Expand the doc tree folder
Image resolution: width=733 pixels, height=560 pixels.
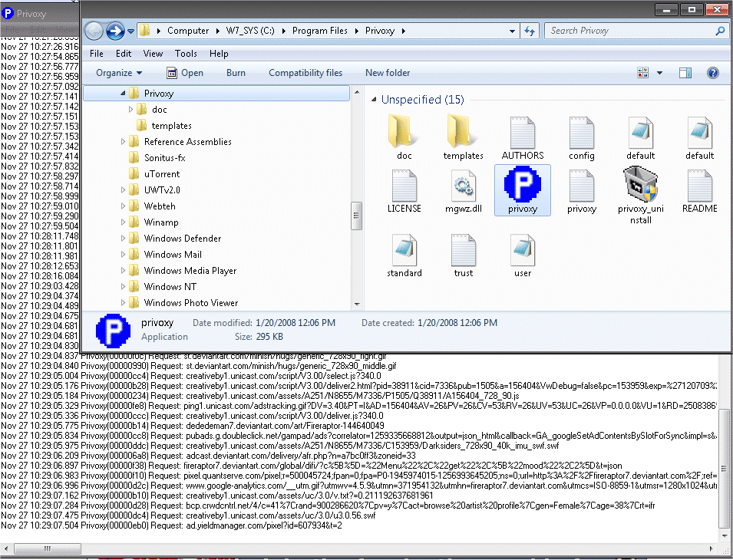tap(130, 109)
